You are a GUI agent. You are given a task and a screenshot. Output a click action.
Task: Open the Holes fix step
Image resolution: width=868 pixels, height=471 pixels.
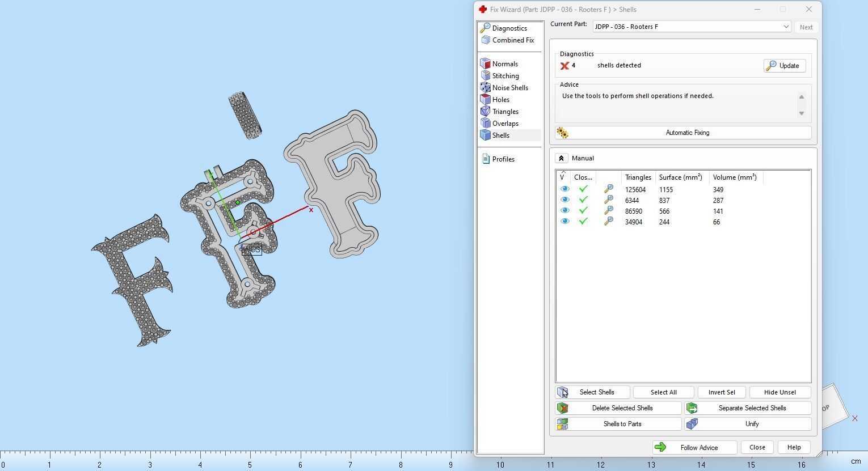click(x=495, y=100)
